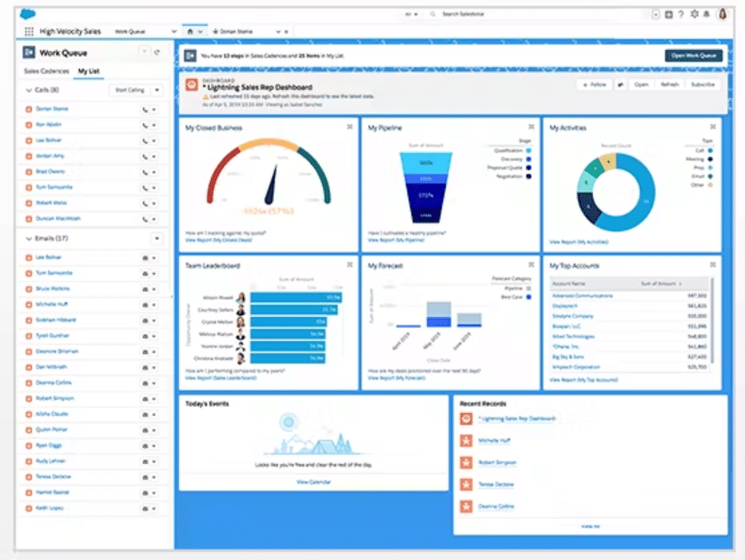Open dropdown next to Start Calling
745x560 pixels.
(x=157, y=90)
